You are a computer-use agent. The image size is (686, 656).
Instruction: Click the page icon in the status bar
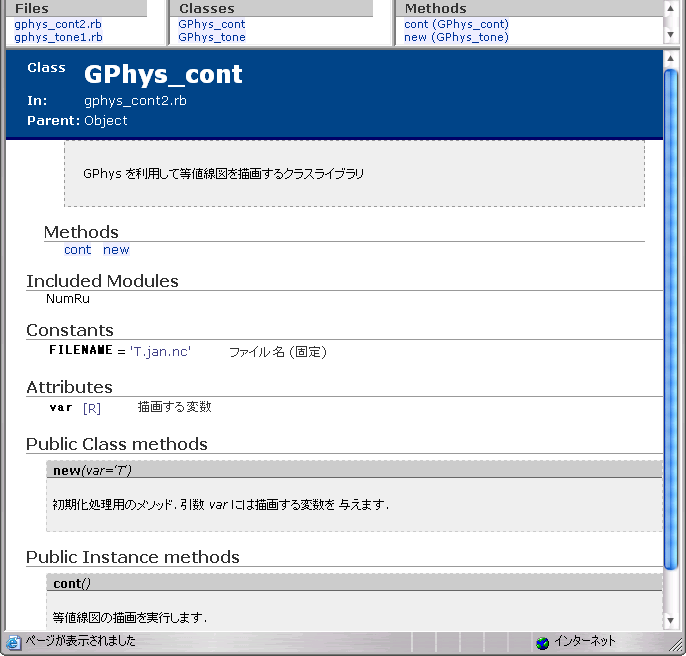(x=13, y=642)
